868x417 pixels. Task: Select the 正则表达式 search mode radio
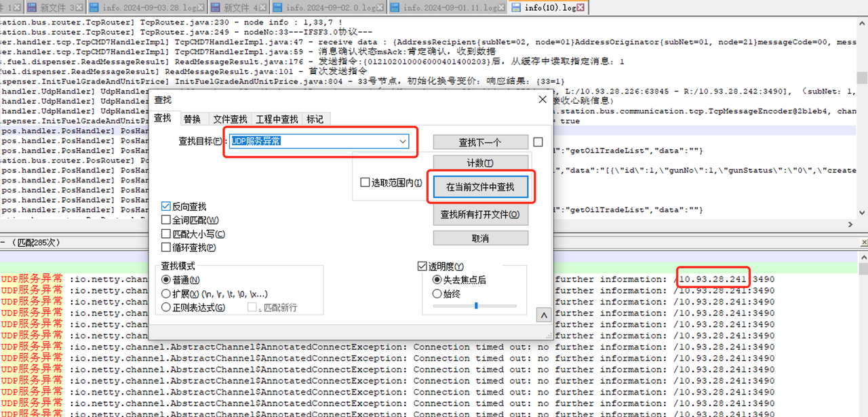165,307
